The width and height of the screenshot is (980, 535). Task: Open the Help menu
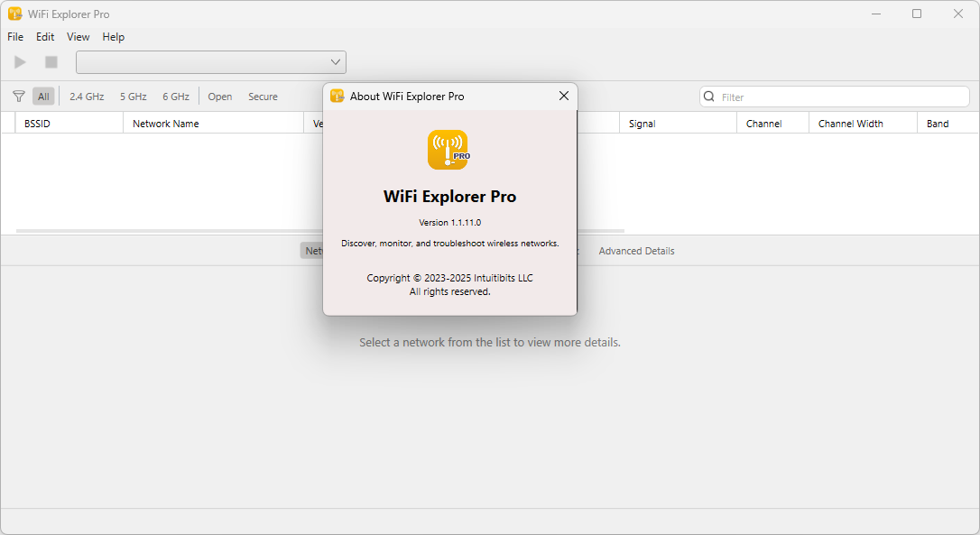113,37
